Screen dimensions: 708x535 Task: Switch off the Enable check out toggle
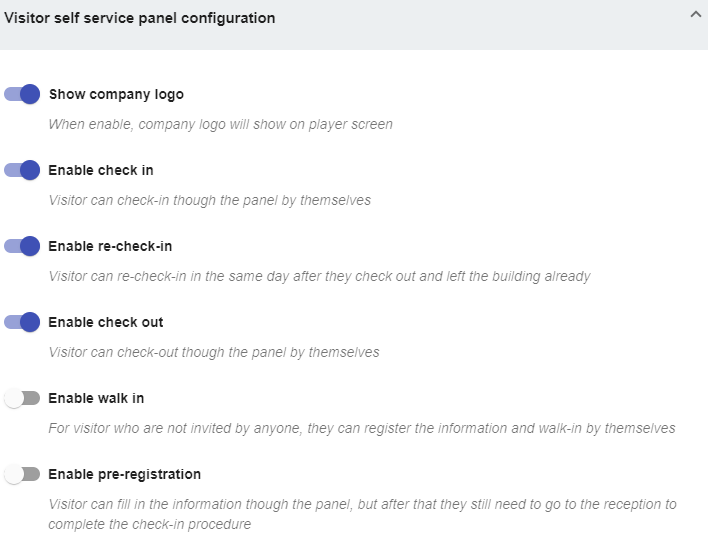click(22, 322)
